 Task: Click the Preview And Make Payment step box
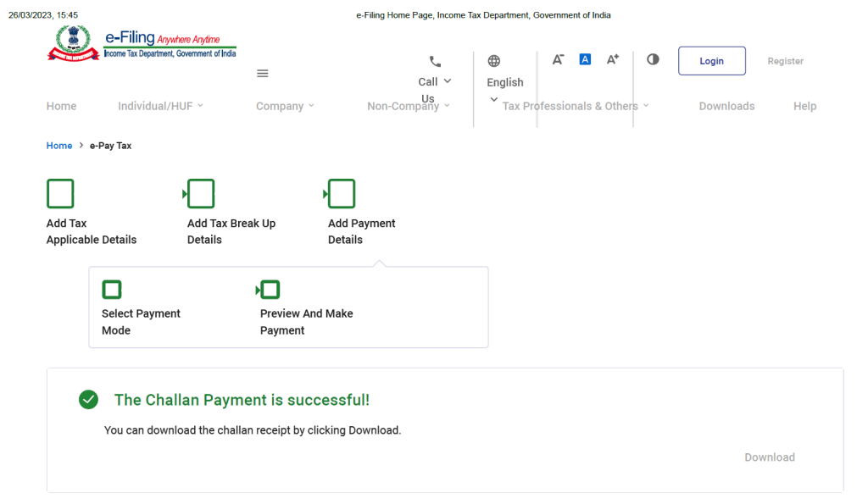click(269, 290)
